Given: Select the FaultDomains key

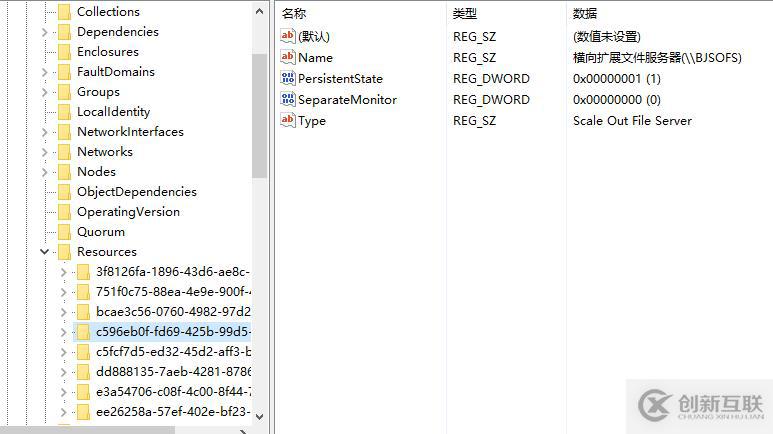Looking at the screenshot, I should coord(116,71).
